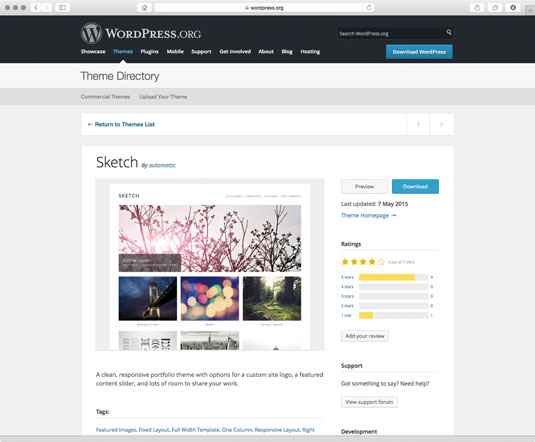Go to next theme arrow
The height and width of the screenshot is (442, 535).
pyautogui.click(x=442, y=124)
